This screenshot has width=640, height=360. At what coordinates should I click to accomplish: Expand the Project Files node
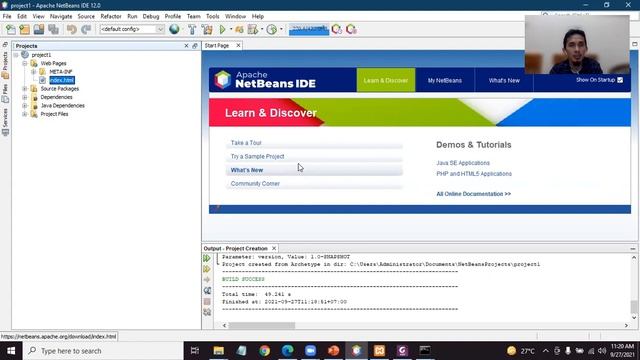click(x=25, y=114)
